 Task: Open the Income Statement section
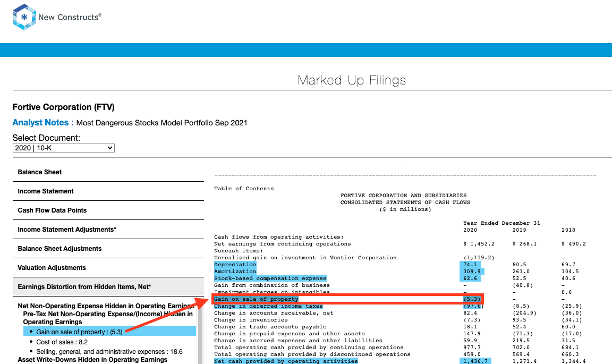[108, 191]
